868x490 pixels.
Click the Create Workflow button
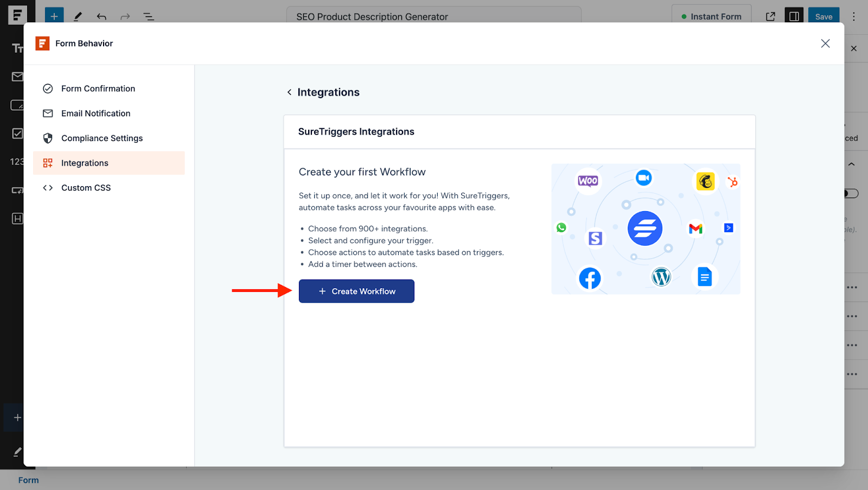(x=356, y=291)
